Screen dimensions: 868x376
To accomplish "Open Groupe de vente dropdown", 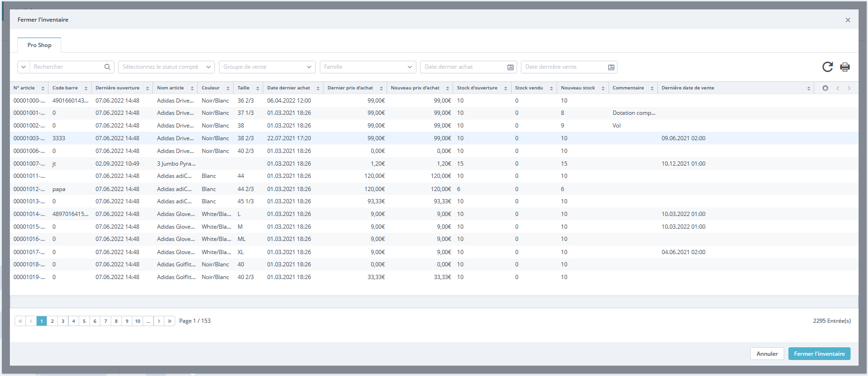I will [267, 67].
